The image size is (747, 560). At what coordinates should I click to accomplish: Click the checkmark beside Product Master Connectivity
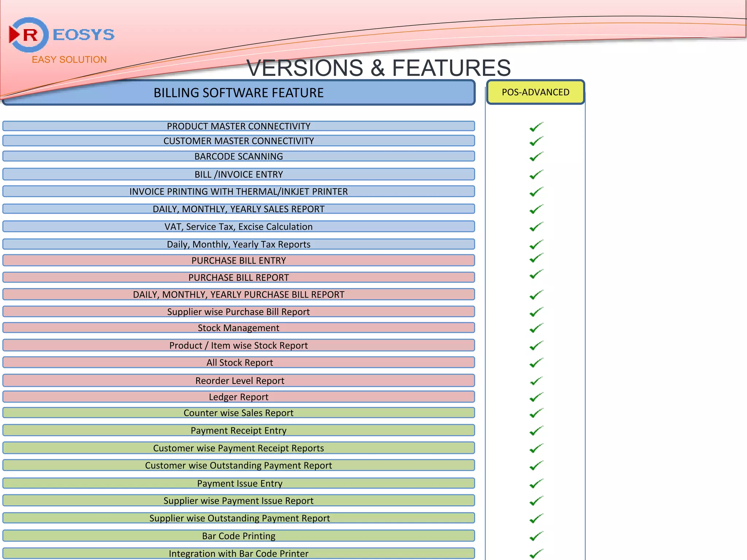pyautogui.click(x=536, y=127)
